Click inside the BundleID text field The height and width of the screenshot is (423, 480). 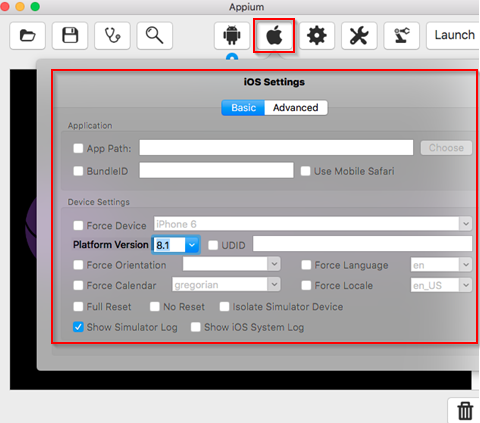[x=216, y=170]
